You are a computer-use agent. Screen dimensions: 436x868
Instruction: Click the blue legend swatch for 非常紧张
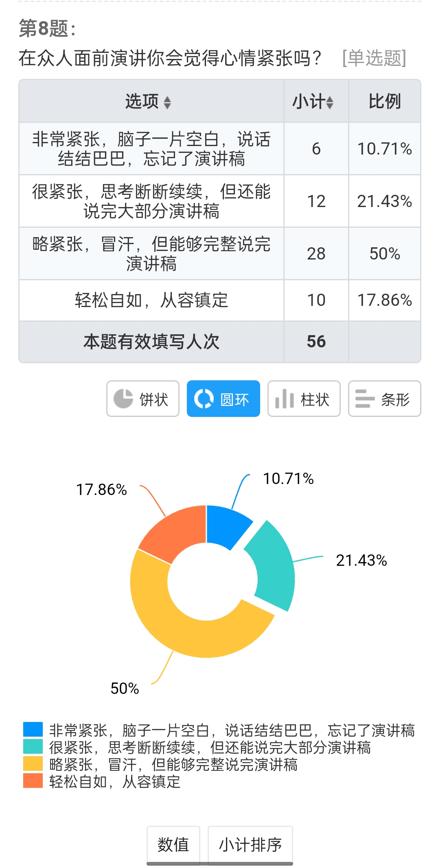click(33, 729)
